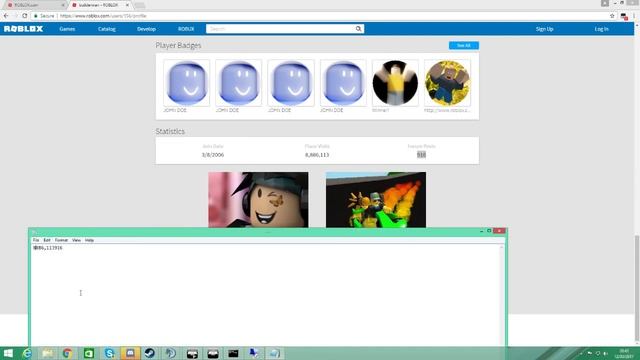
Task: Open the first JOHN DOE badge
Action: click(x=187, y=83)
